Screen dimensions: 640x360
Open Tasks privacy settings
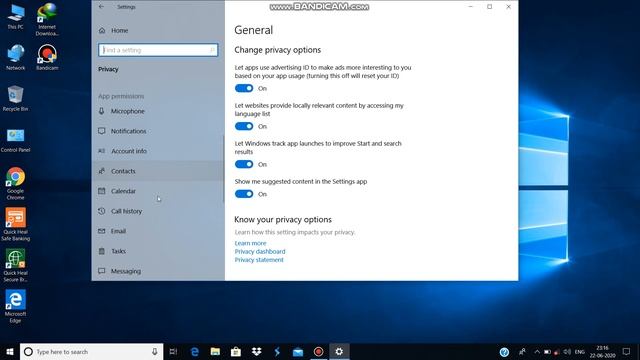pyautogui.click(x=158, y=251)
